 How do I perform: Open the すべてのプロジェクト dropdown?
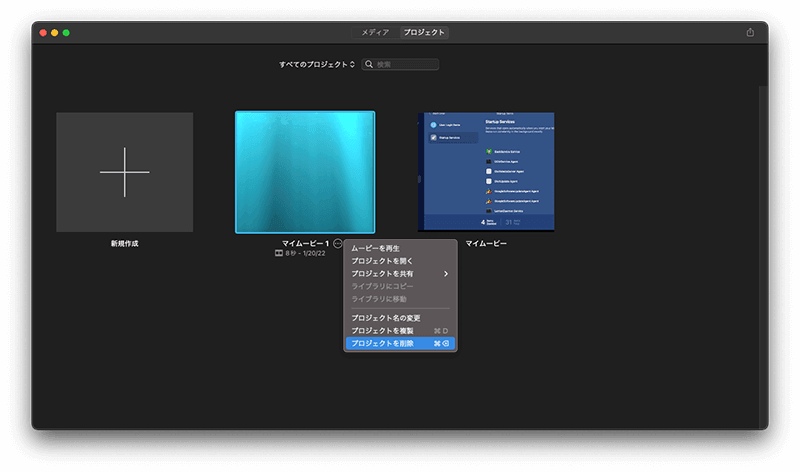pos(317,64)
